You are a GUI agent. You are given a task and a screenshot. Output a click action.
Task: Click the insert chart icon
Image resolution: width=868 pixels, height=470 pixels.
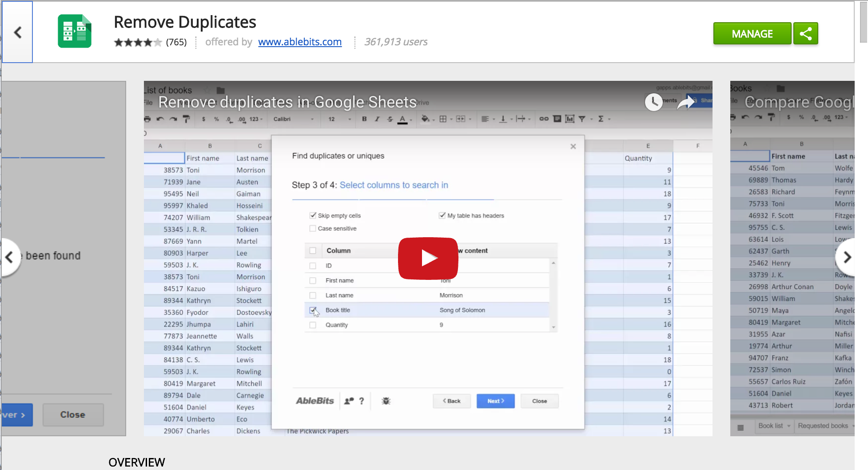(x=570, y=119)
